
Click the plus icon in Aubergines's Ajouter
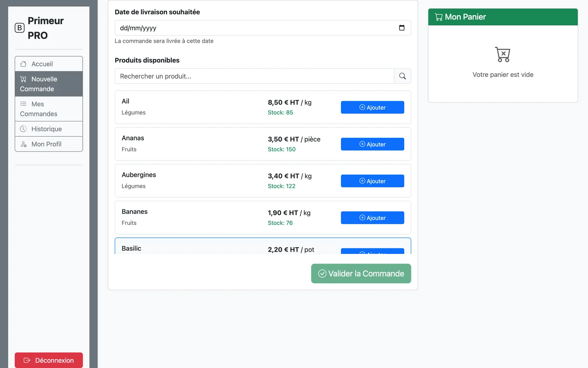[362, 181]
